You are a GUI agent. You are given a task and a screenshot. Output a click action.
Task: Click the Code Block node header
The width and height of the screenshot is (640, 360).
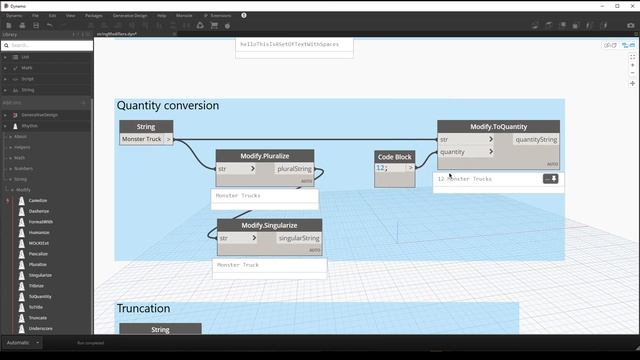[x=395, y=157]
